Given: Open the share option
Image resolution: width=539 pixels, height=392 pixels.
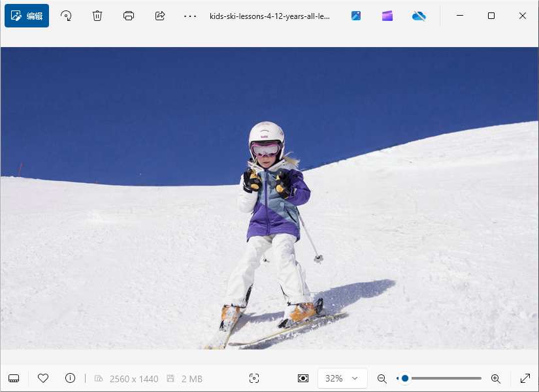Looking at the screenshot, I should (160, 16).
